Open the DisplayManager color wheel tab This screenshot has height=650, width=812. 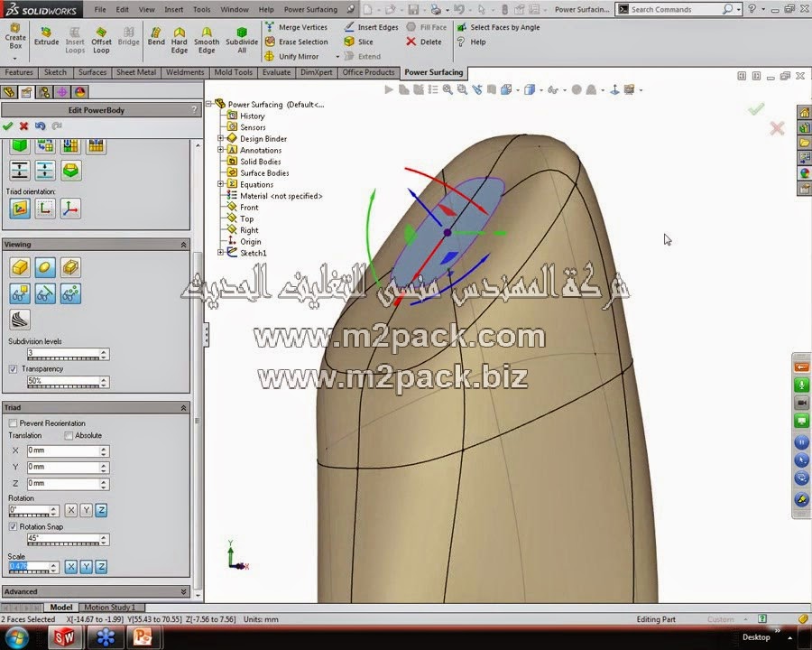tap(79, 92)
